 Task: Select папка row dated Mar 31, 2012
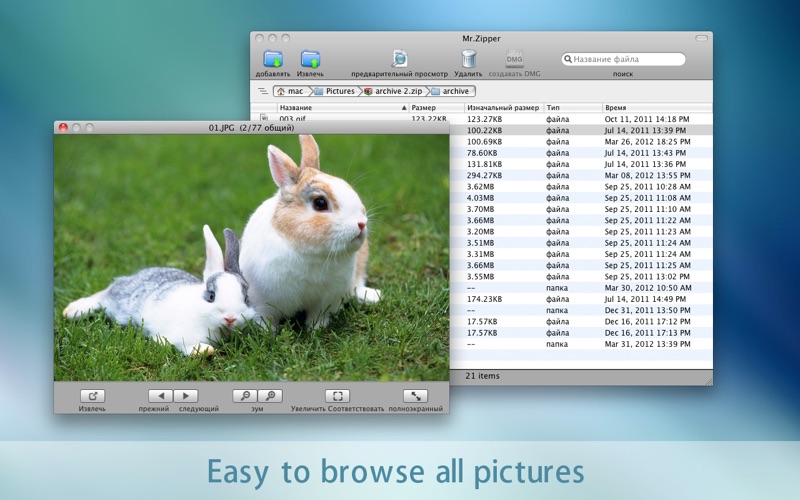pyautogui.click(x=581, y=343)
